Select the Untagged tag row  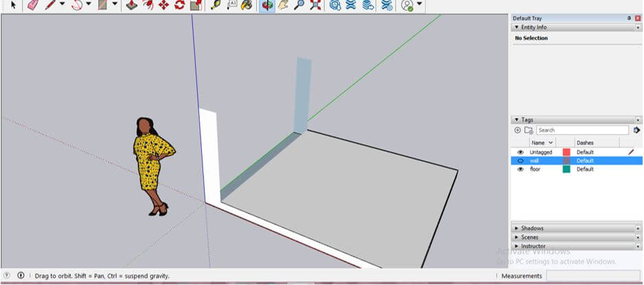pos(577,152)
